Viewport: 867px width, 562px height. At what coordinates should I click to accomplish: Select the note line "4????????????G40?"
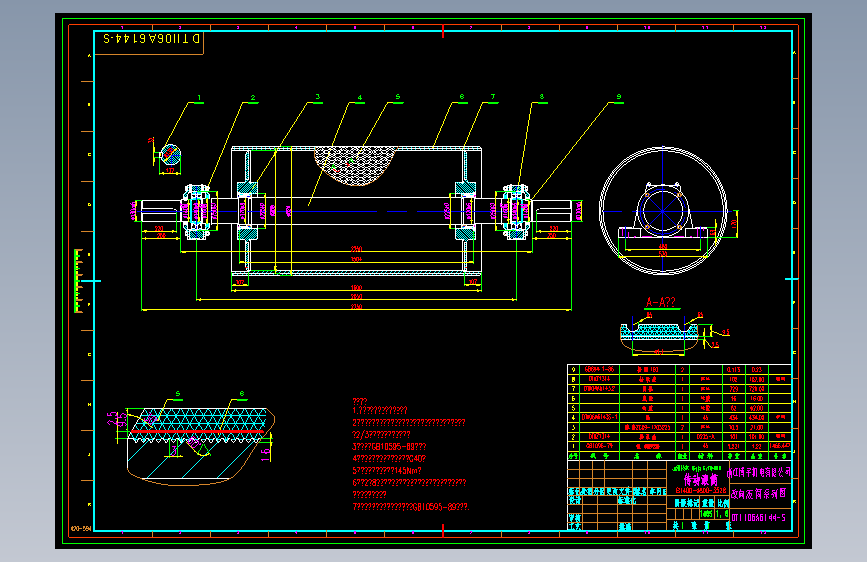pyautogui.click(x=389, y=459)
